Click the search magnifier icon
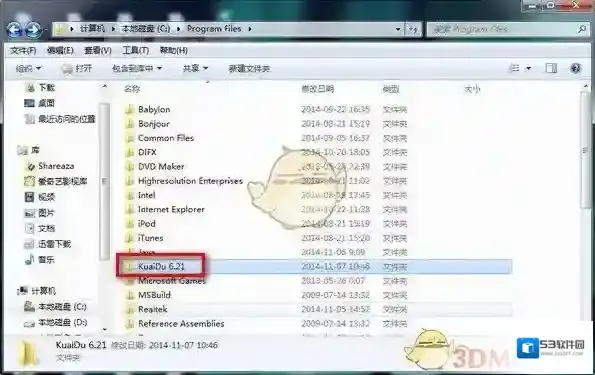This screenshot has width=595, height=375. tap(582, 29)
